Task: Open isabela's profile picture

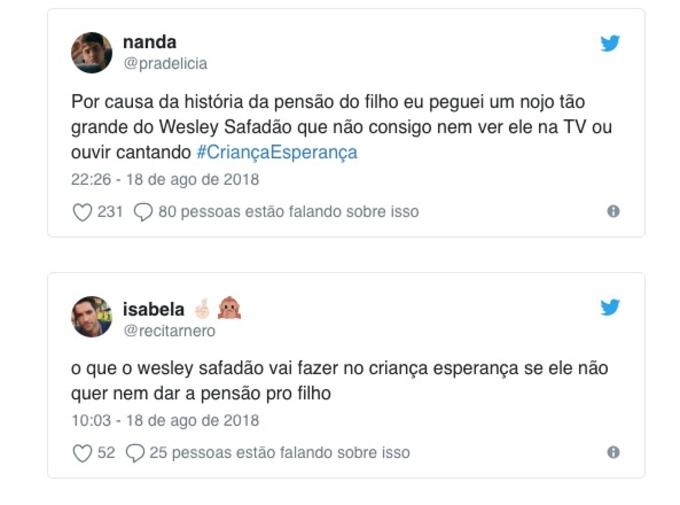Action: pos(91,317)
